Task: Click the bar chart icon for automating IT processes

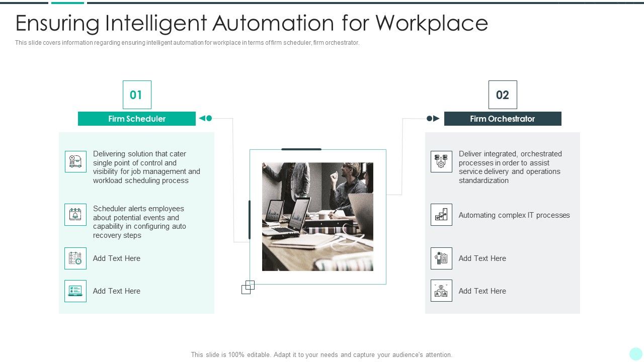Action: [x=441, y=215]
